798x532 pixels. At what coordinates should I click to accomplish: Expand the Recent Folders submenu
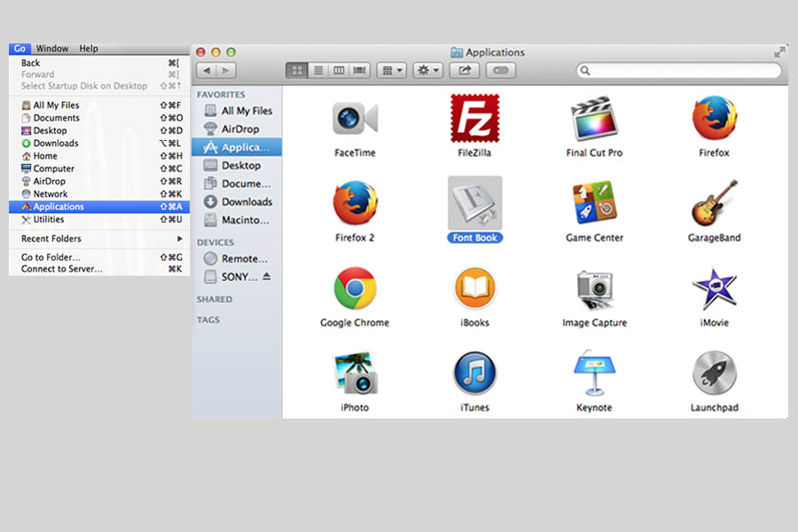pos(99,239)
